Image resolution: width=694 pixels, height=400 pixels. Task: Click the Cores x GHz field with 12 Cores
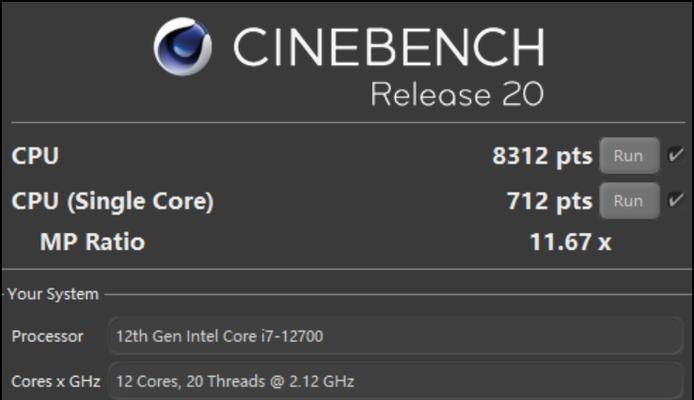pos(395,381)
